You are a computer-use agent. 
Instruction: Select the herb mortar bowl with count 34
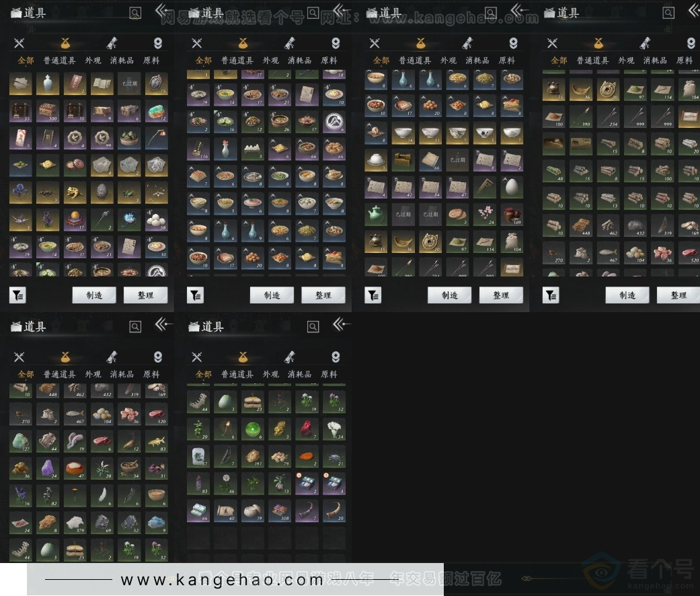click(130, 470)
